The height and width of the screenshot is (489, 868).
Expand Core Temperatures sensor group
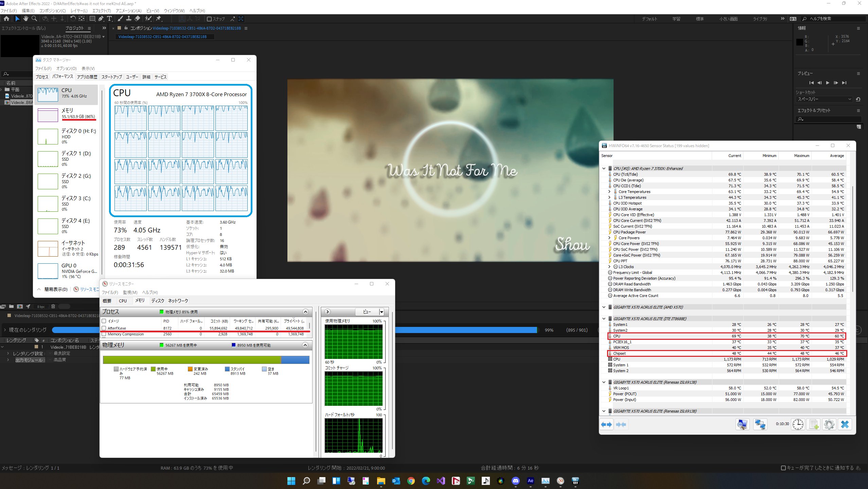(x=609, y=192)
